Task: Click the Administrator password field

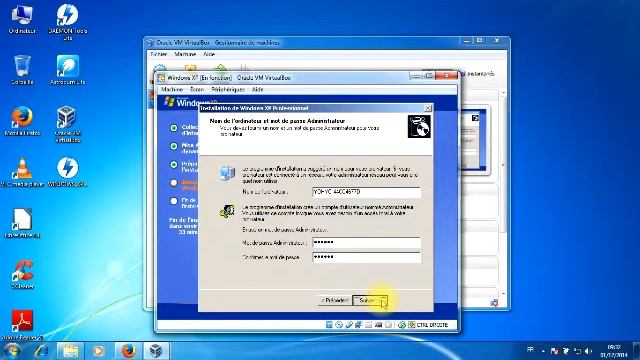Action: [x=366, y=242]
